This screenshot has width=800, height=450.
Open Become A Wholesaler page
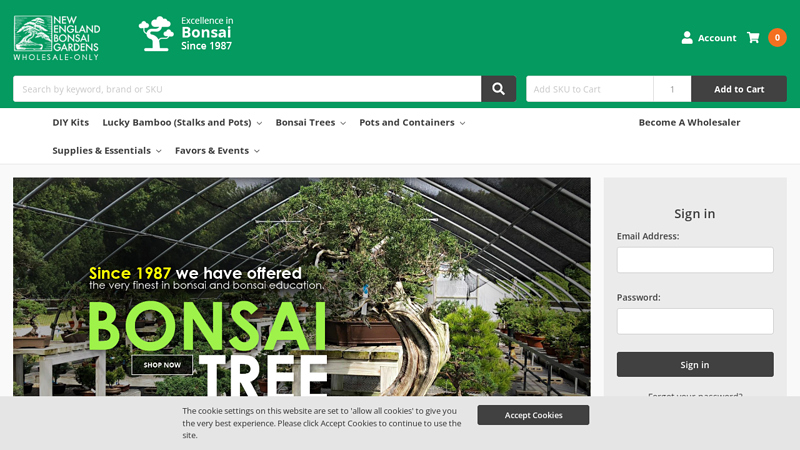coord(689,123)
